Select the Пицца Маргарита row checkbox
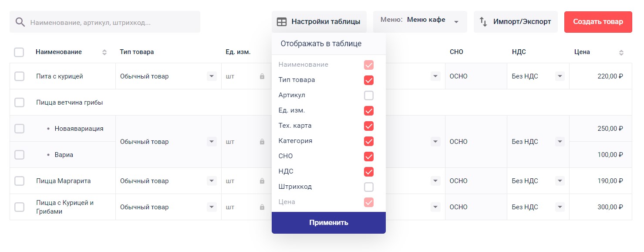The height and width of the screenshot is (252, 644). coord(19,181)
